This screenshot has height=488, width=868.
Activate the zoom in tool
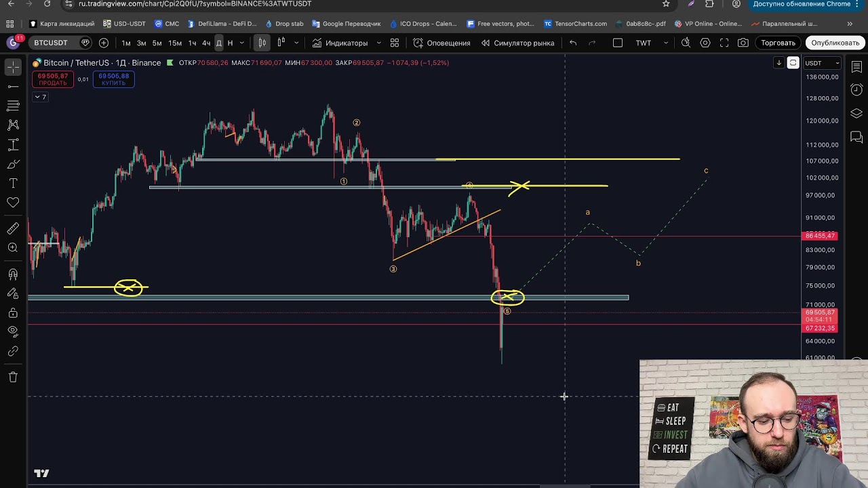point(13,248)
